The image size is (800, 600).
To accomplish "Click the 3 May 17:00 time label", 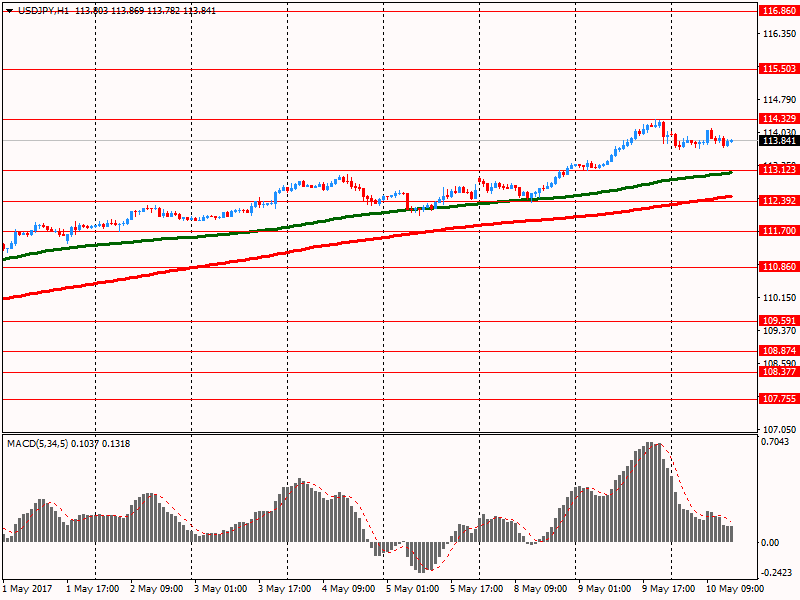I will click(x=285, y=589).
